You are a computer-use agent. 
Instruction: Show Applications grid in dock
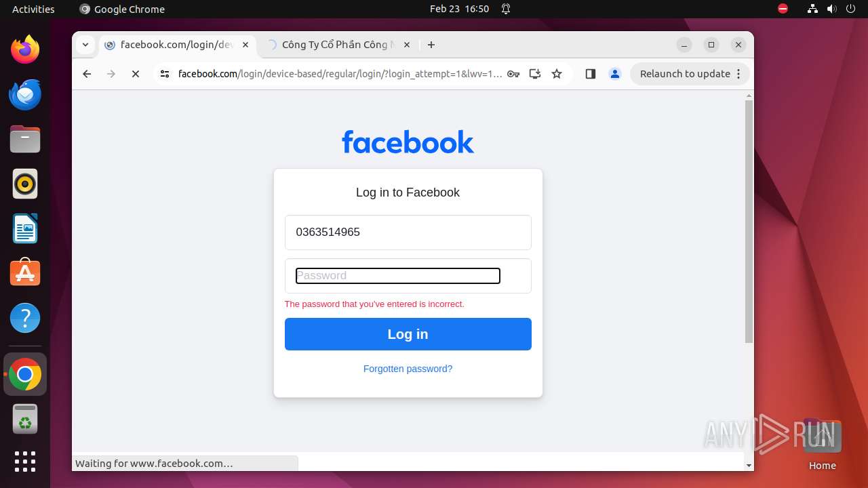(x=25, y=462)
